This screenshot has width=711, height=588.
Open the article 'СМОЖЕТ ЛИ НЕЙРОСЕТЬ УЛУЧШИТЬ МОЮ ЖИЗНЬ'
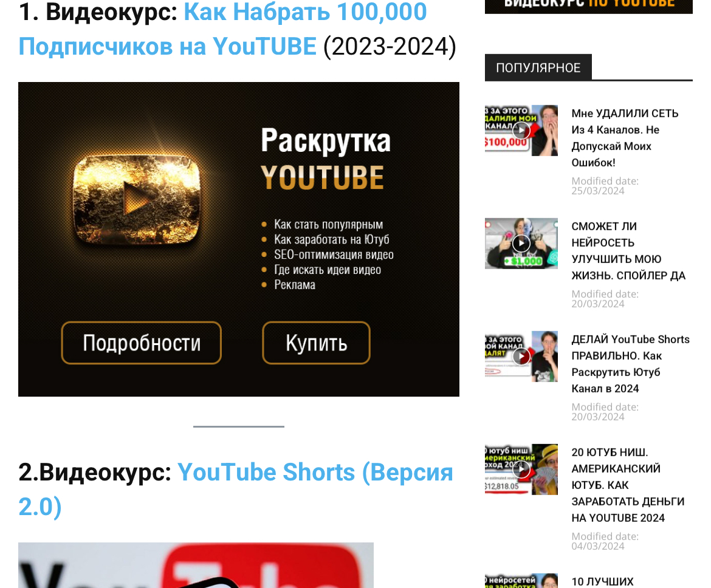[628, 251]
